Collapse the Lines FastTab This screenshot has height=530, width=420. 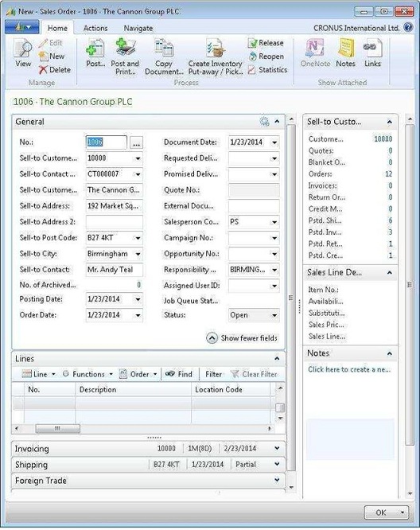pyautogui.click(x=277, y=358)
